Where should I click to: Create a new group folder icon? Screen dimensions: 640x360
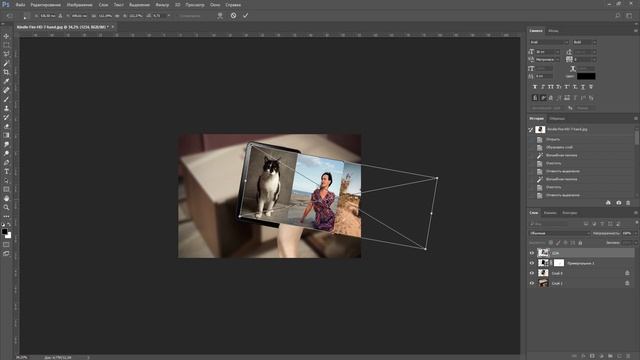point(610,356)
